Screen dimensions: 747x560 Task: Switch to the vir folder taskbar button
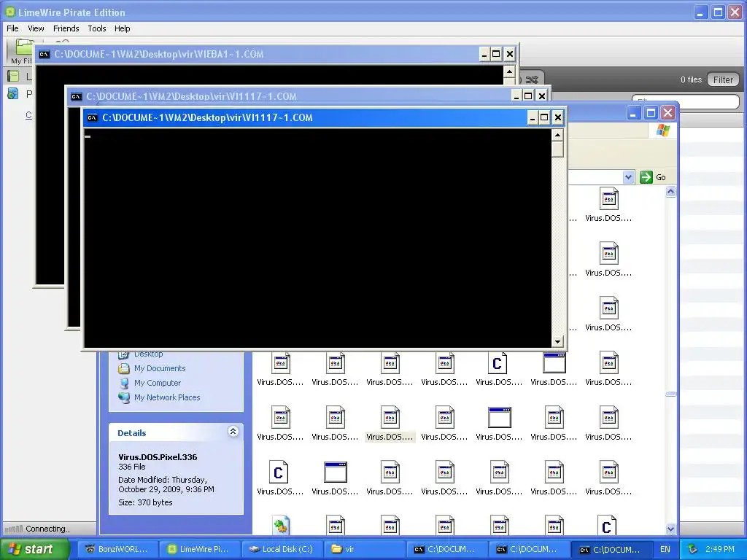[365, 549]
